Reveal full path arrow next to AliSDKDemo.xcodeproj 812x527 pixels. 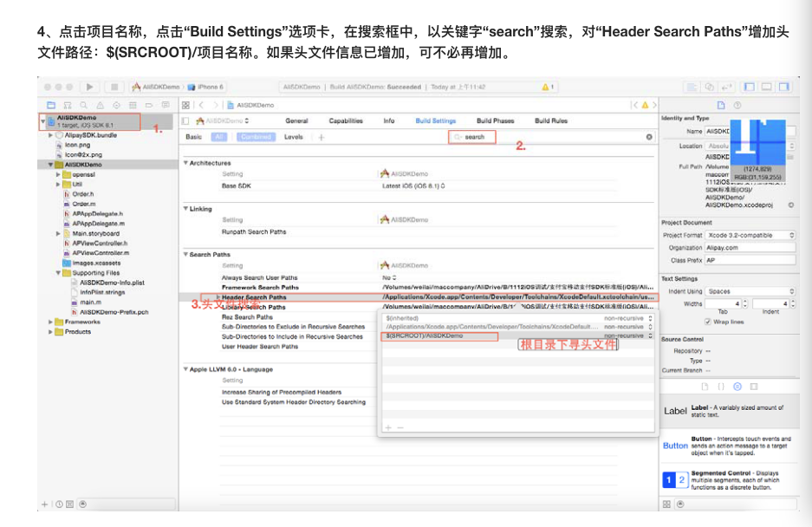(x=790, y=205)
